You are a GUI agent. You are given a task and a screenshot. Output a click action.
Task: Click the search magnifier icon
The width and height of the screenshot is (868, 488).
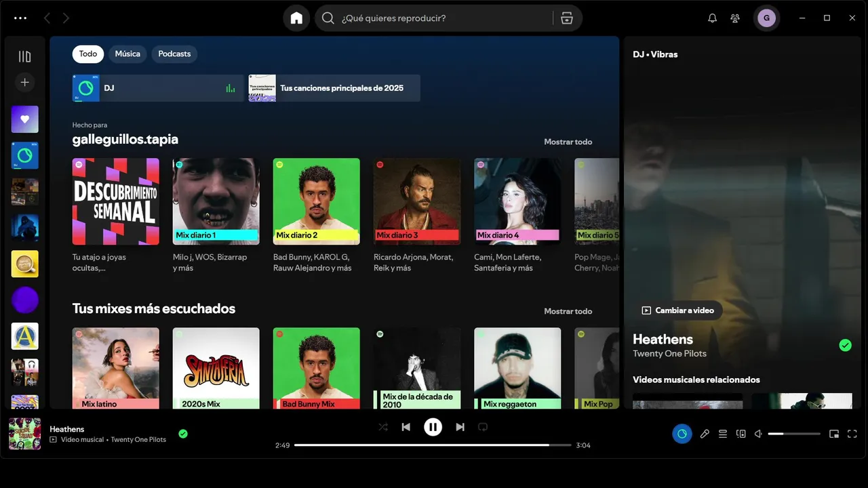point(328,18)
